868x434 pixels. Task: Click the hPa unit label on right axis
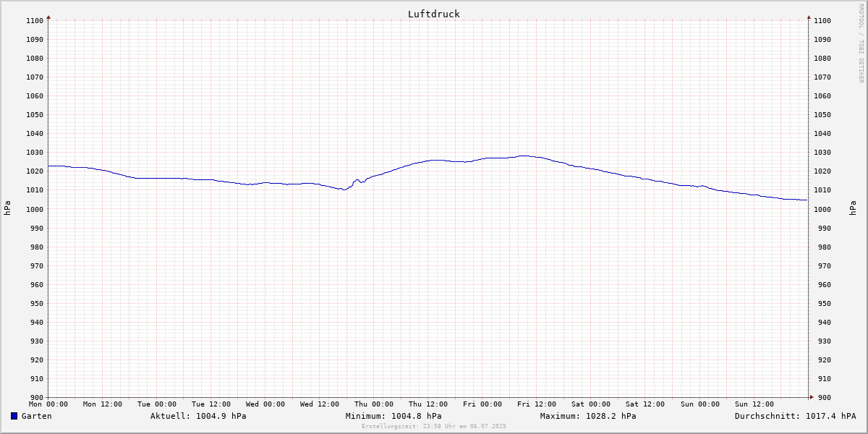click(853, 208)
